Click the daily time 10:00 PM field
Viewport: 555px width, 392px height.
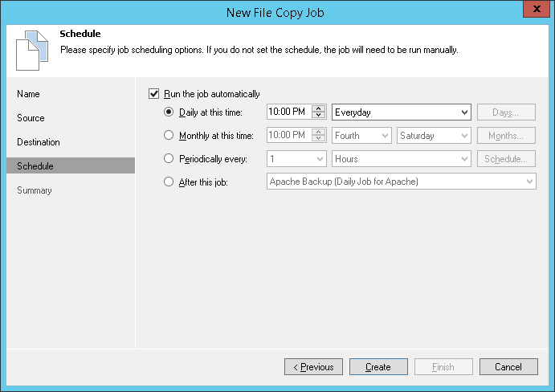pyautogui.click(x=288, y=112)
